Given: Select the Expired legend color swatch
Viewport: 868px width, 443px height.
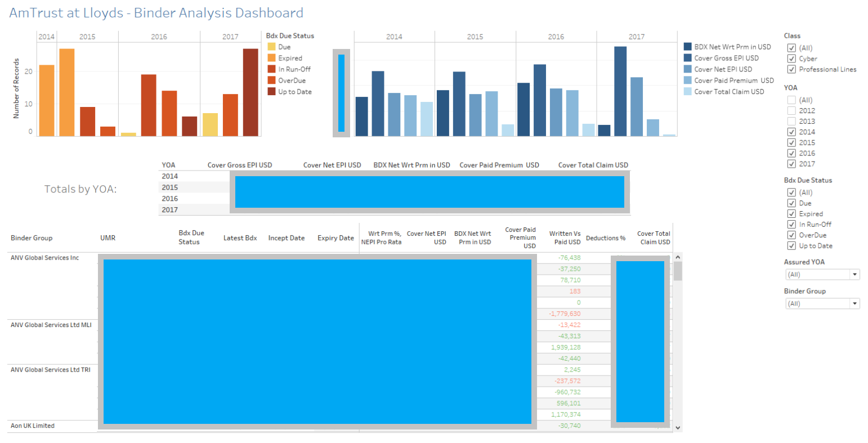Looking at the screenshot, I should click(x=271, y=58).
